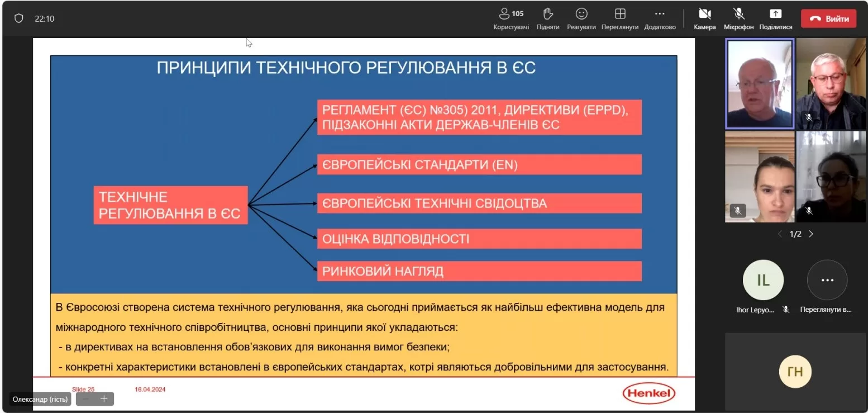Expand the Додатково more actions menu

660,18
